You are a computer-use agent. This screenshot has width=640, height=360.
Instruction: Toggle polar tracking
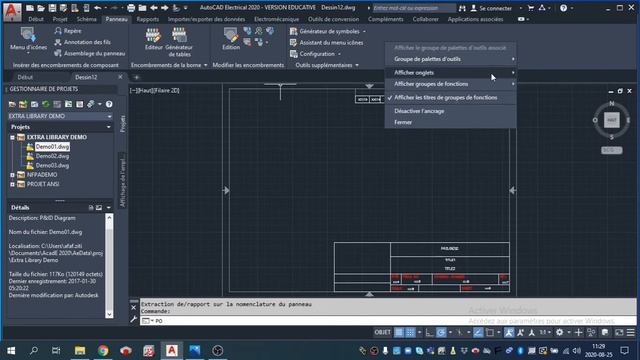[441, 333]
